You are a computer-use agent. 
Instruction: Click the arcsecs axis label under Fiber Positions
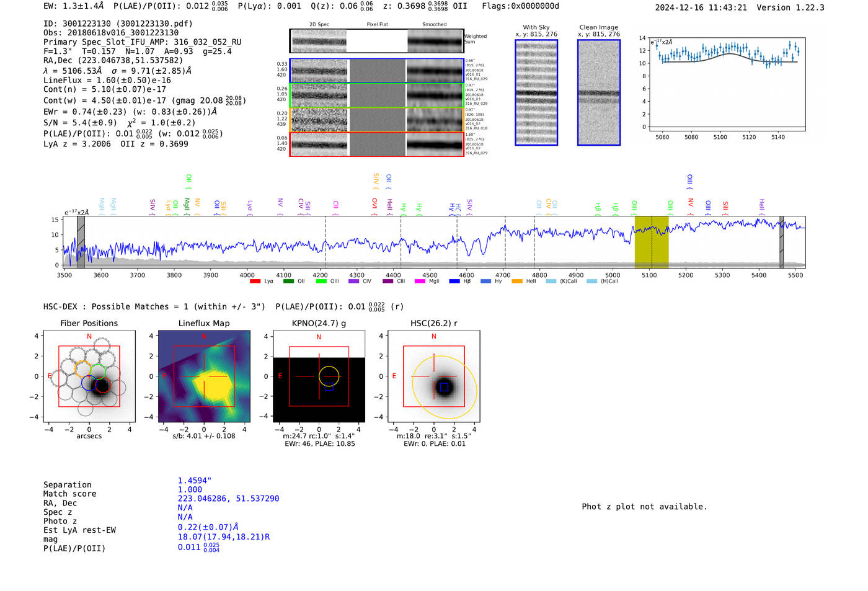pyautogui.click(x=89, y=436)
